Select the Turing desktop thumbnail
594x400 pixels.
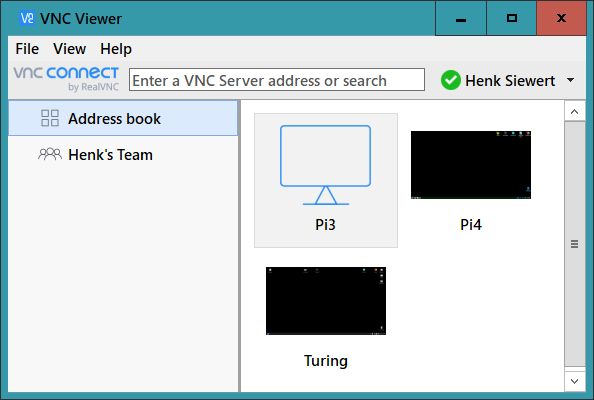(326, 301)
